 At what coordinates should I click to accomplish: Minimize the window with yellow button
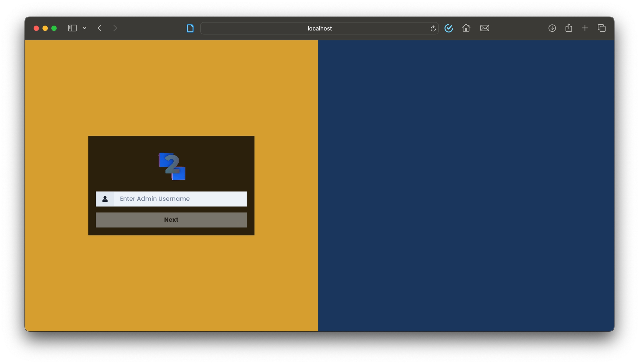click(x=45, y=28)
